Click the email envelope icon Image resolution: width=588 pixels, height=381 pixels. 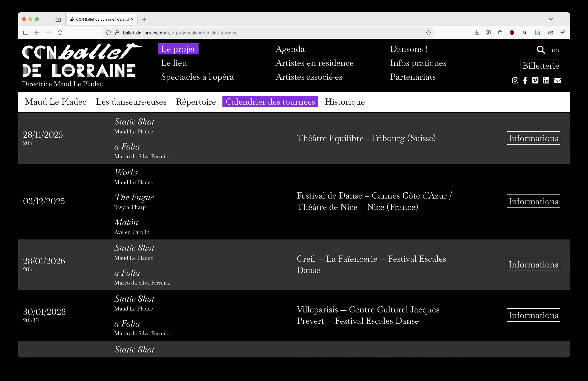(x=557, y=80)
